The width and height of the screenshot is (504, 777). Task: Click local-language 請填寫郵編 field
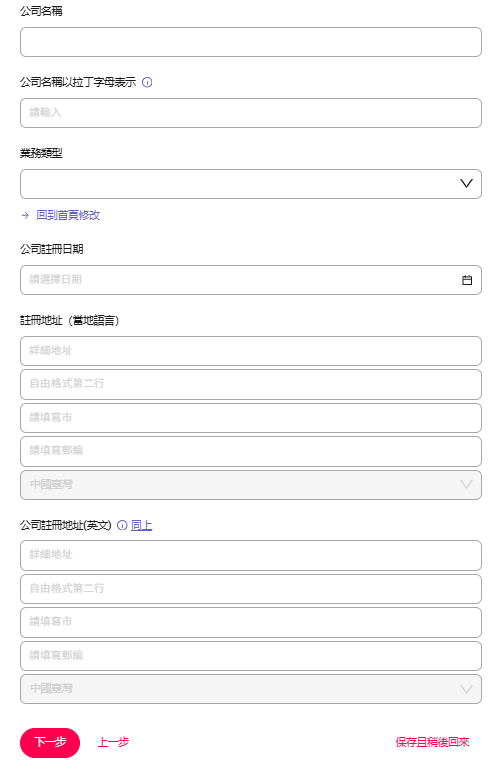(x=251, y=451)
